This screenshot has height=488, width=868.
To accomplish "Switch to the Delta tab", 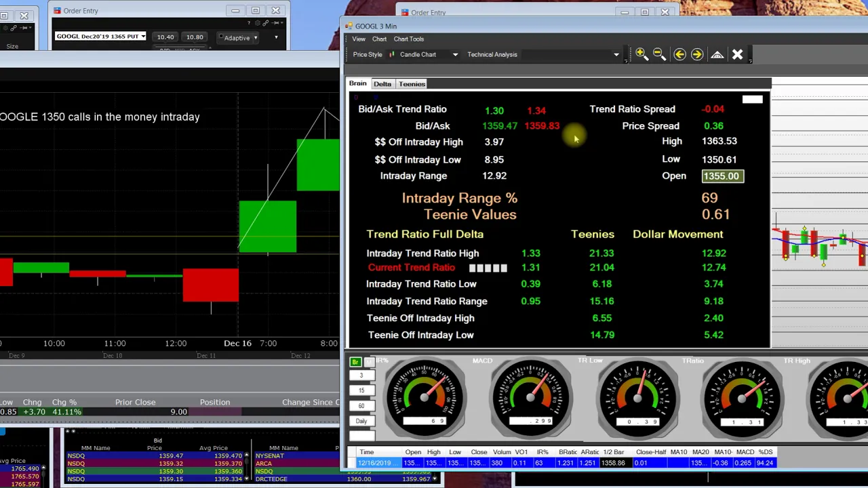I will 382,83.
